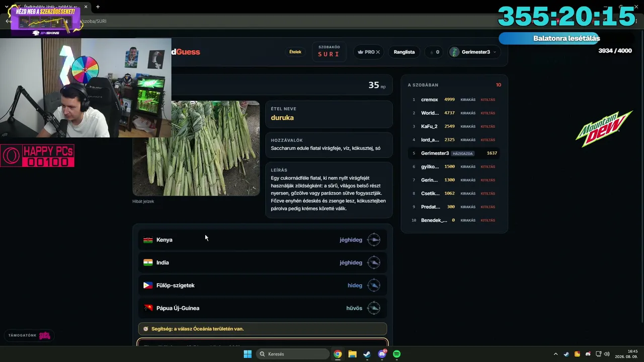Click the Hibát jelzek report link
Viewport: 644px width, 362px height.
click(x=143, y=201)
